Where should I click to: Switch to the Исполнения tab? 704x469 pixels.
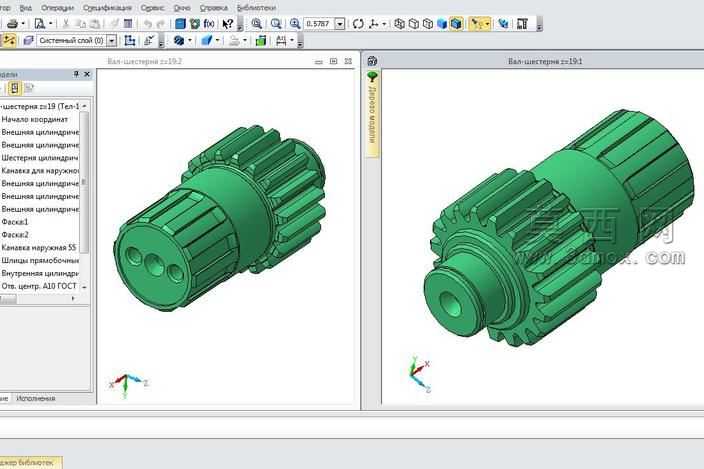pyautogui.click(x=35, y=399)
